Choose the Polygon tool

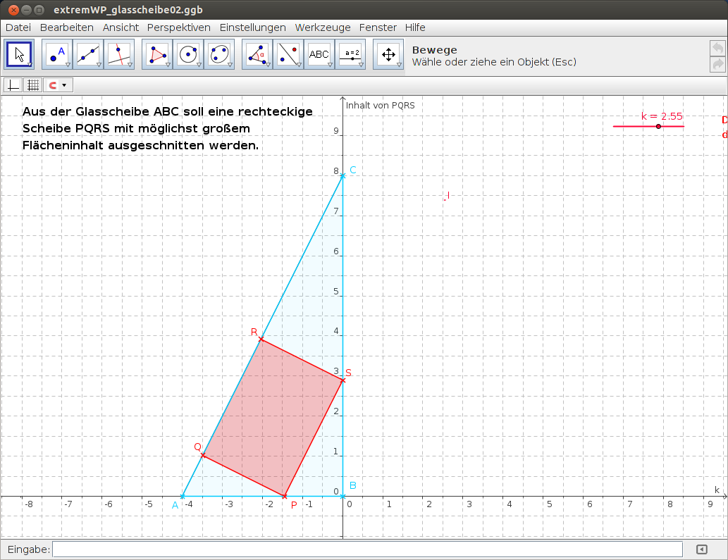(x=156, y=54)
